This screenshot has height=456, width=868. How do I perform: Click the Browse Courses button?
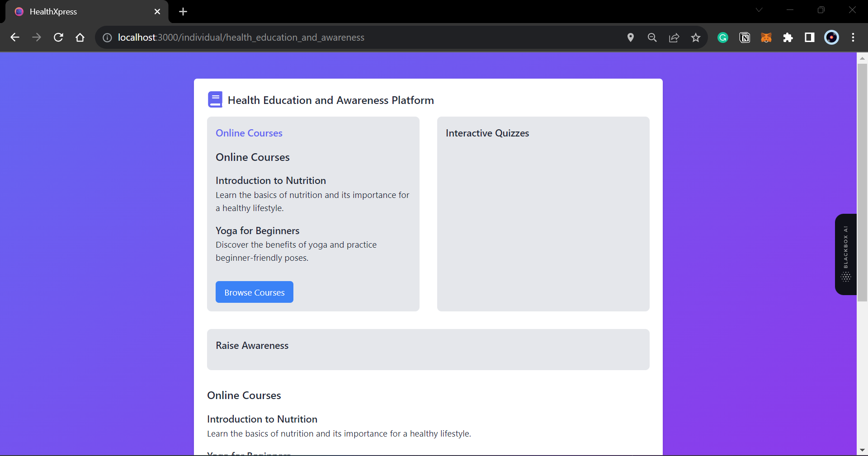coord(255,292)
